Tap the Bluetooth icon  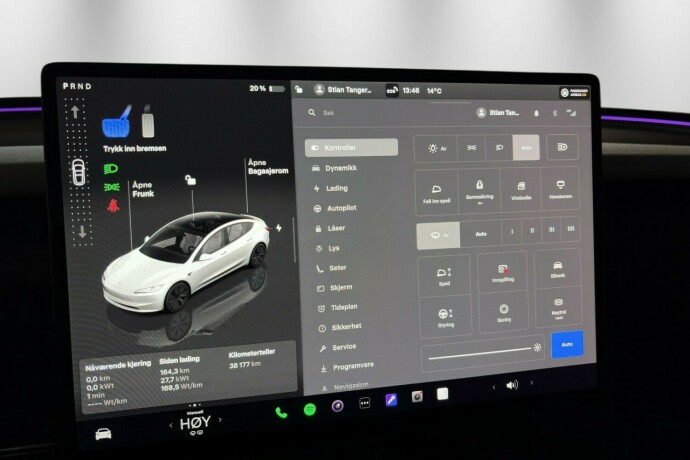point(555,113)
